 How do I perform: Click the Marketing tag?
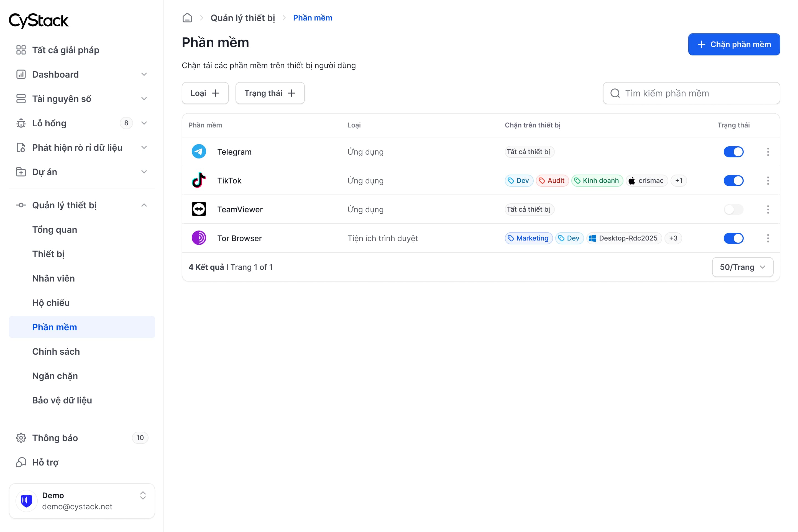click(x=529, y=238)
